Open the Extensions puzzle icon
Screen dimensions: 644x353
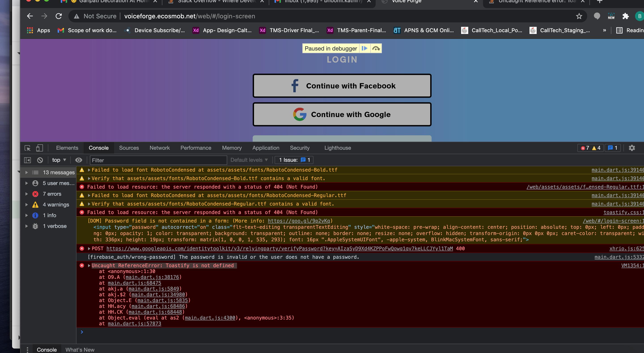pyautogui.click(x=625, y=16)
